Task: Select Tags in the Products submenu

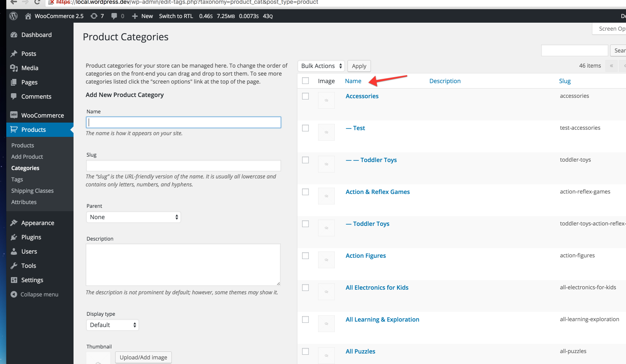Action: (17, 179)
